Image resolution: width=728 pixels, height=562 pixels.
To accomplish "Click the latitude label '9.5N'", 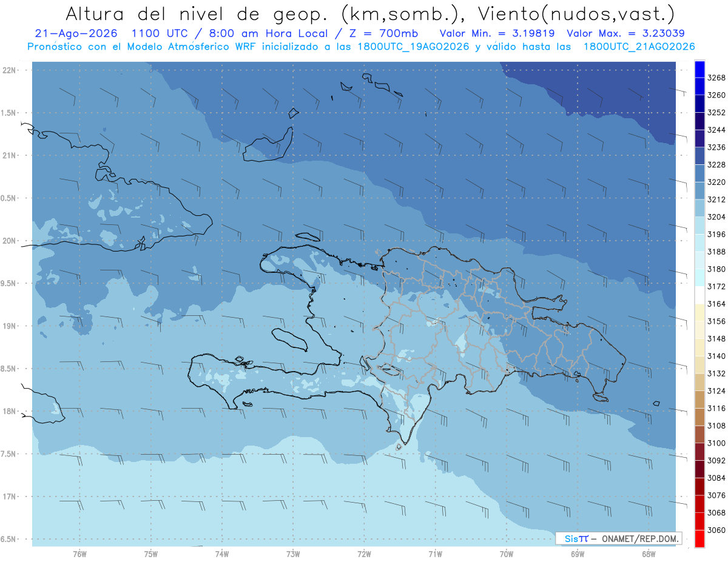I will (9, 283).
